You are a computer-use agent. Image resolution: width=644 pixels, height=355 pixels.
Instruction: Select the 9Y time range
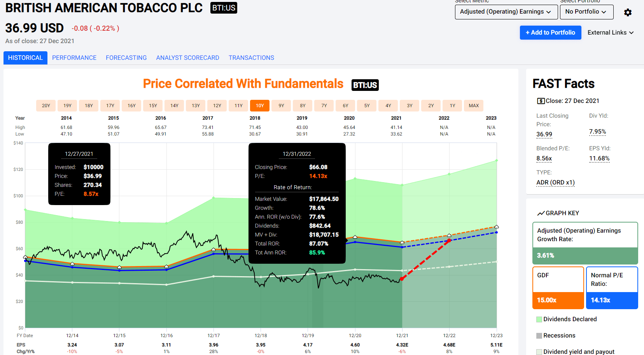click(x=281, y=106)
